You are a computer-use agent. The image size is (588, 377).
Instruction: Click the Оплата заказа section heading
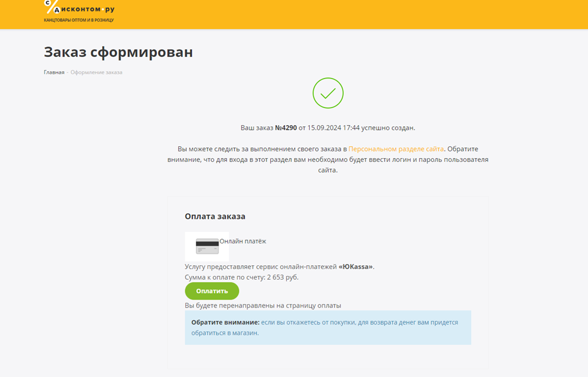215,216
